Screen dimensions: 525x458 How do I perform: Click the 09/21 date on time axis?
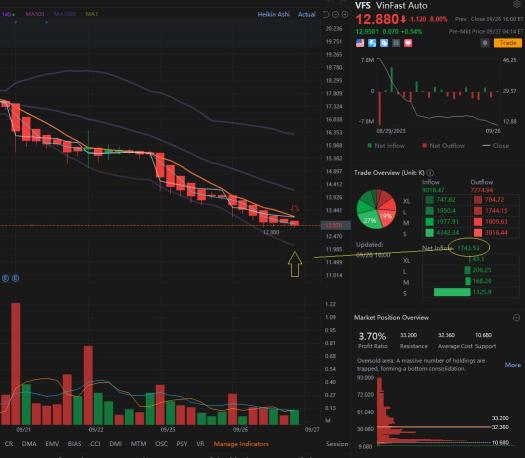[x=23, y=430]
